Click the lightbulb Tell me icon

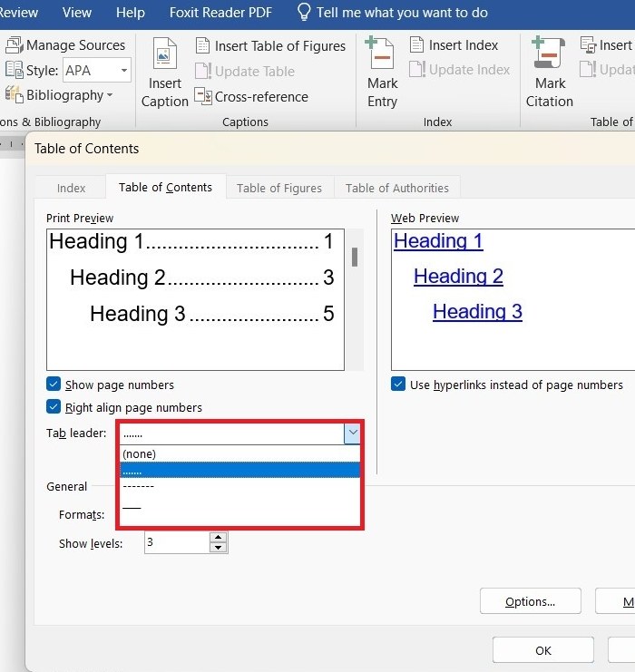point(304,12)
